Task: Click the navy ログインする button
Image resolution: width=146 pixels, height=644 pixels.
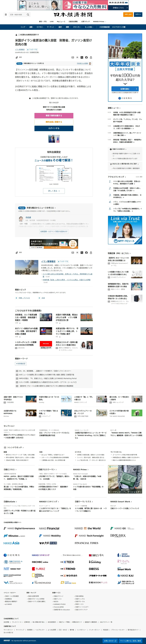Action: click(54, 128)
